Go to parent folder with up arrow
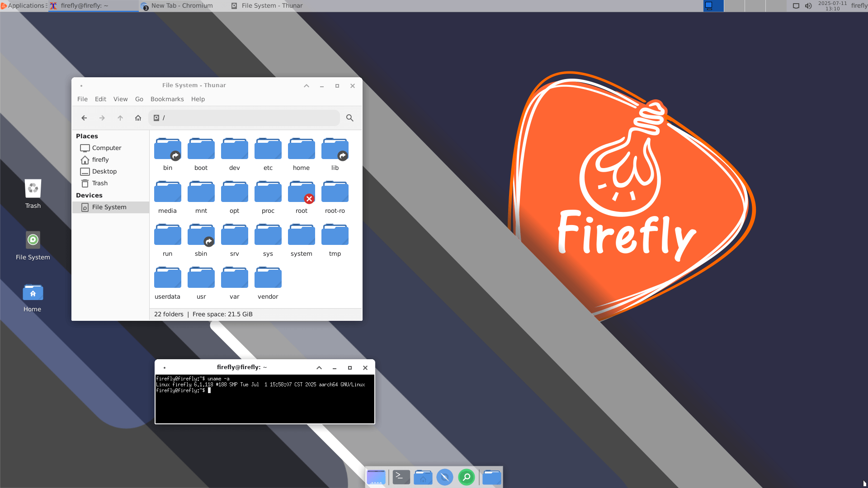Image resolution: width=868 pixels, height=488 pixels. coord(120,118)
